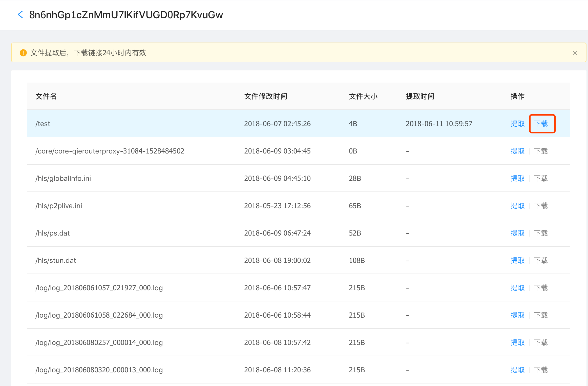
Task: Click the back arrow icon in header
Action: (20, 15)
